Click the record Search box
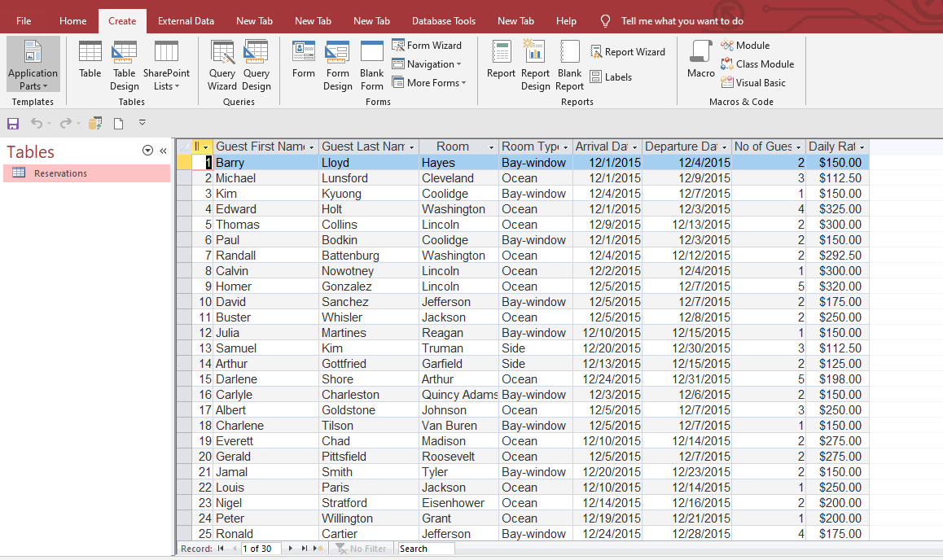 click(x=424, y=549)
